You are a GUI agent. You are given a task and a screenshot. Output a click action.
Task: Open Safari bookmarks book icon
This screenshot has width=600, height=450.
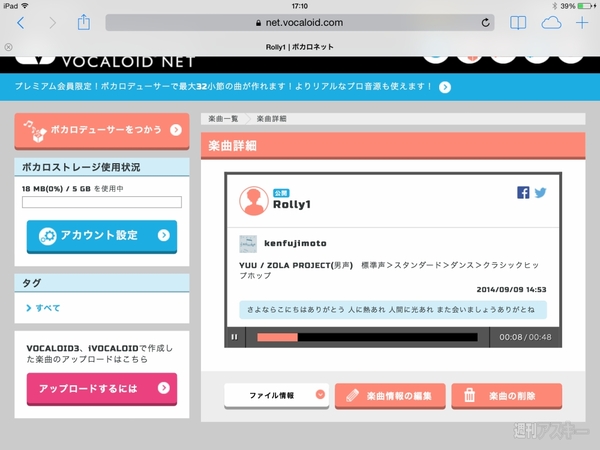(x=518, y=23)
